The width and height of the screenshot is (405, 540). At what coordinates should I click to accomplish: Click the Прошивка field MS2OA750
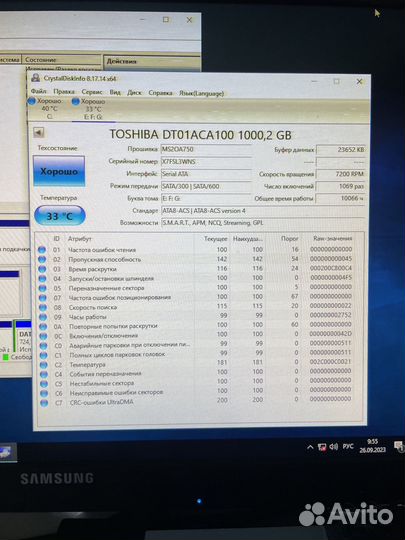point(206,149)
